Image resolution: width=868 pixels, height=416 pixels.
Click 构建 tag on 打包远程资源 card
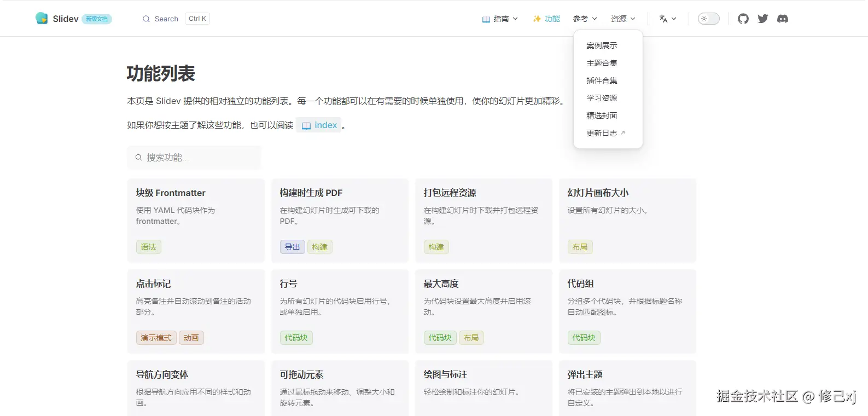pos(436,247)
